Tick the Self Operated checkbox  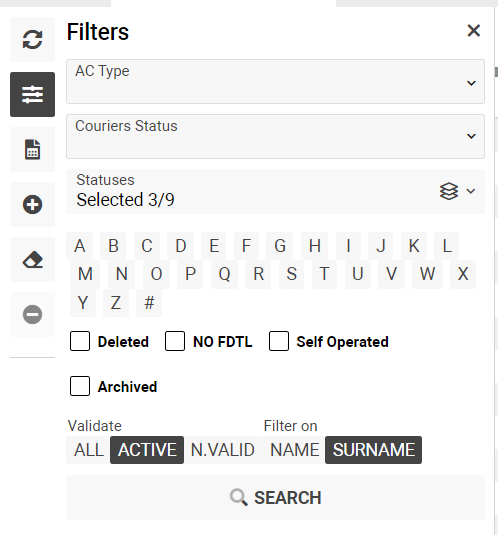[279, 341]
